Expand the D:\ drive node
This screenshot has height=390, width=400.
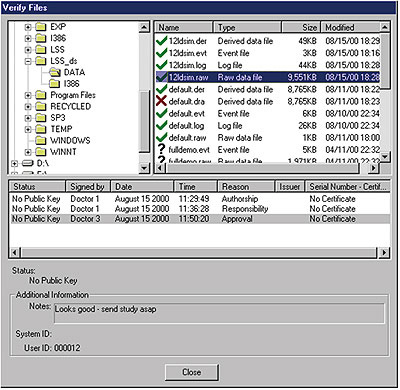pyautogui.click(x=14, y=164)
